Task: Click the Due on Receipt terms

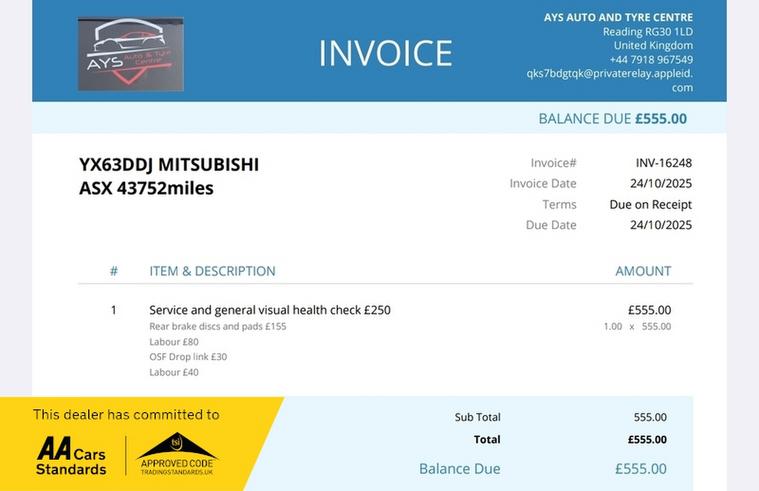Action: [651, 204]
